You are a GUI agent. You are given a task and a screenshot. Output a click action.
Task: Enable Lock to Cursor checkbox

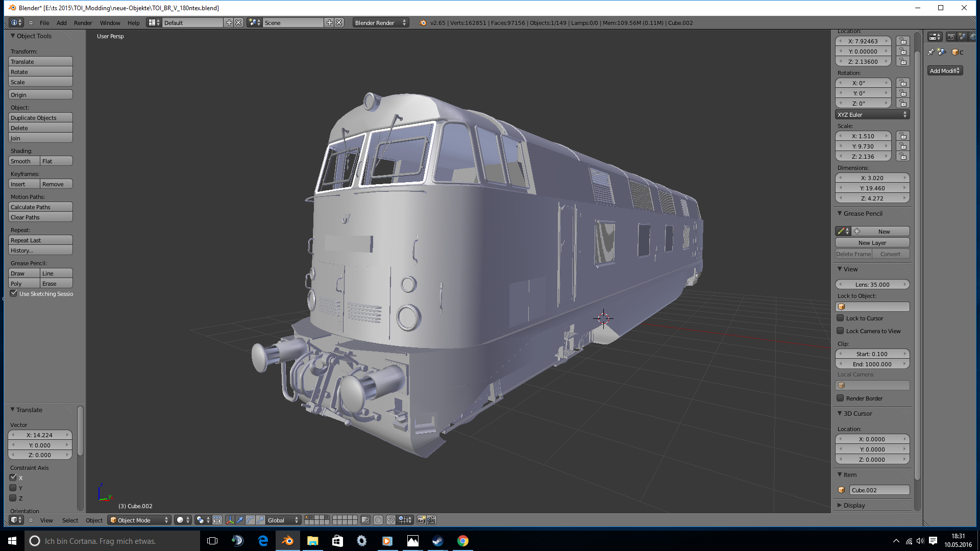point(840,318)
